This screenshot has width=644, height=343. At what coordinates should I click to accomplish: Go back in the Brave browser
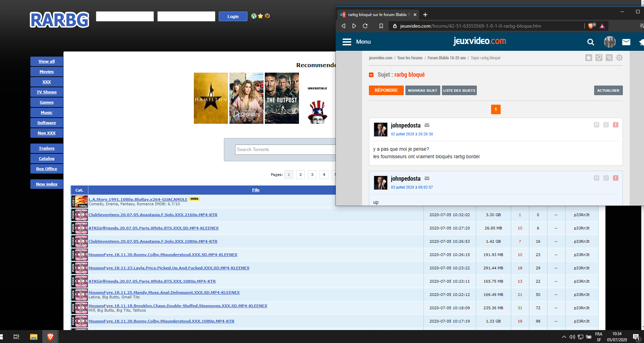(343, 26)
